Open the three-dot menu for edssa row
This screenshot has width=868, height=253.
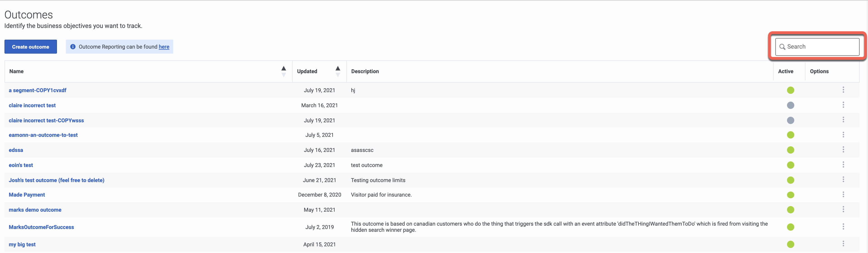[843, 149]
